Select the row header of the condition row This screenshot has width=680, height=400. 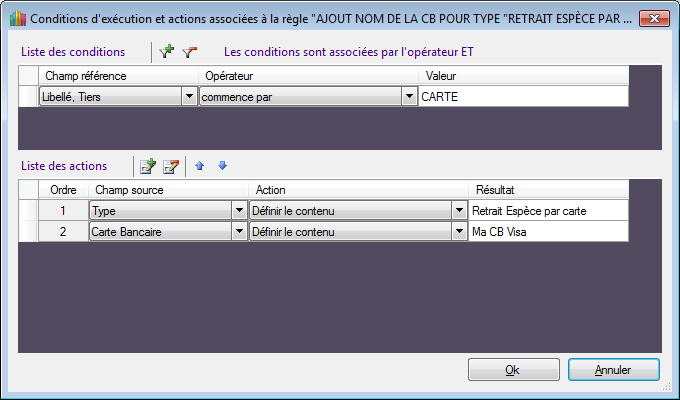28,96
